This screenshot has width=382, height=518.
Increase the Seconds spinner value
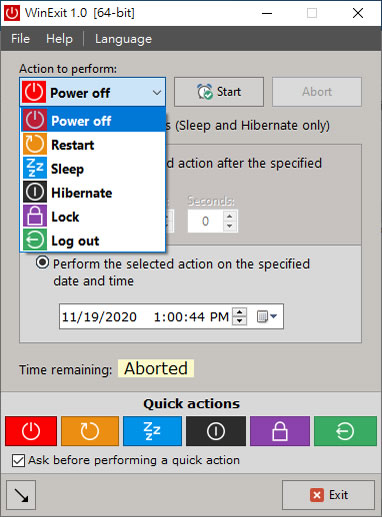tap(229, 216)
